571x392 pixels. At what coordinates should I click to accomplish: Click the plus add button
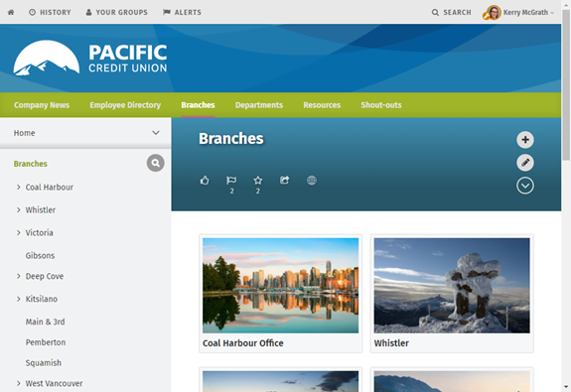pos(525,140)
